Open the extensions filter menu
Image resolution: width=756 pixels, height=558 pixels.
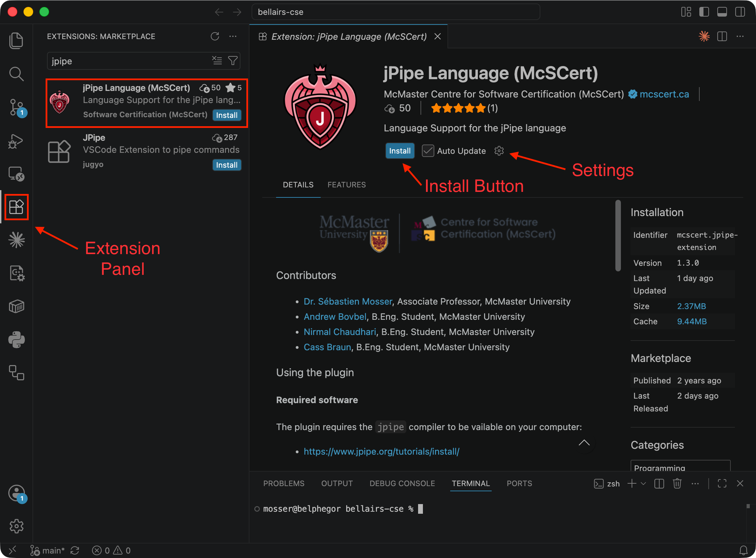point(233,61)
